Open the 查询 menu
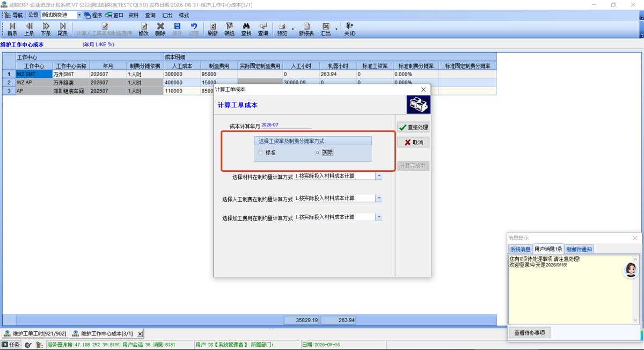The image size is (644, 350). [x=150, y=16]
